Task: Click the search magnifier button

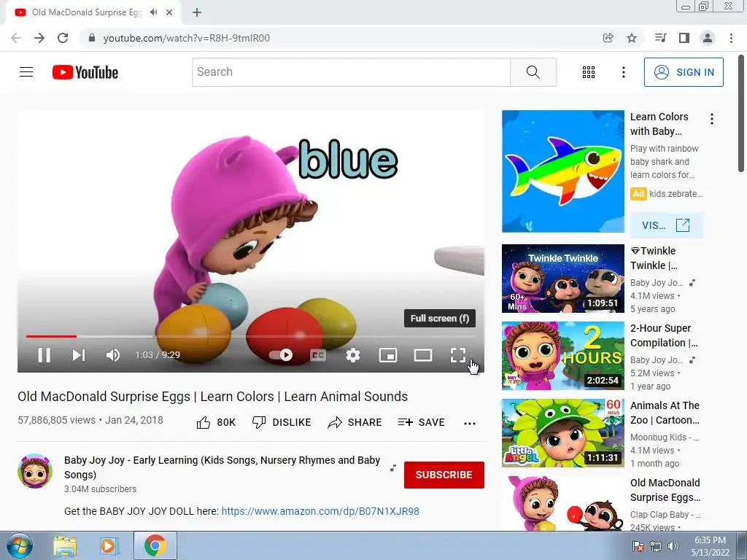Action: [533, 72]
